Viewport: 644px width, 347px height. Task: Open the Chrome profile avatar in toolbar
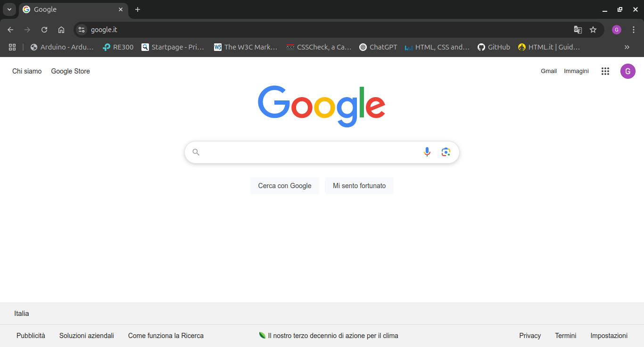[x=617, y=30]
